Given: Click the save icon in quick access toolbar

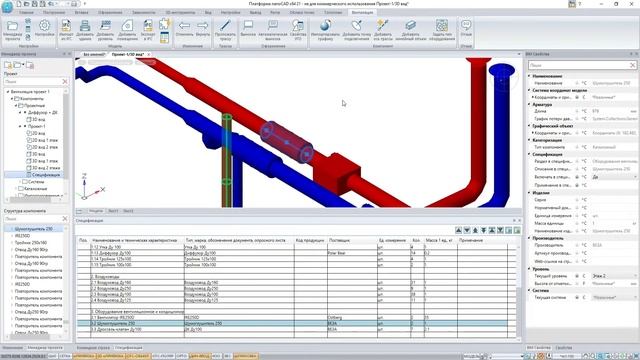Looking at the screenshot, I should 34,4.
